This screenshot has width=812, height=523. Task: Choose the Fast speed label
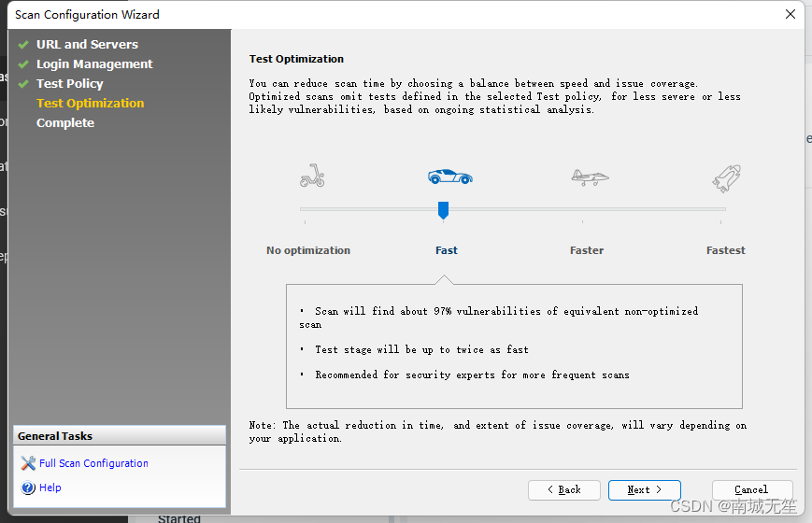(x=447, y=250)
